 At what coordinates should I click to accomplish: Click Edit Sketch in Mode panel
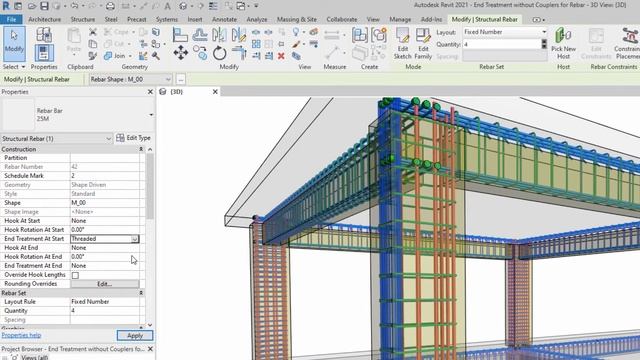tap(402, 44)
